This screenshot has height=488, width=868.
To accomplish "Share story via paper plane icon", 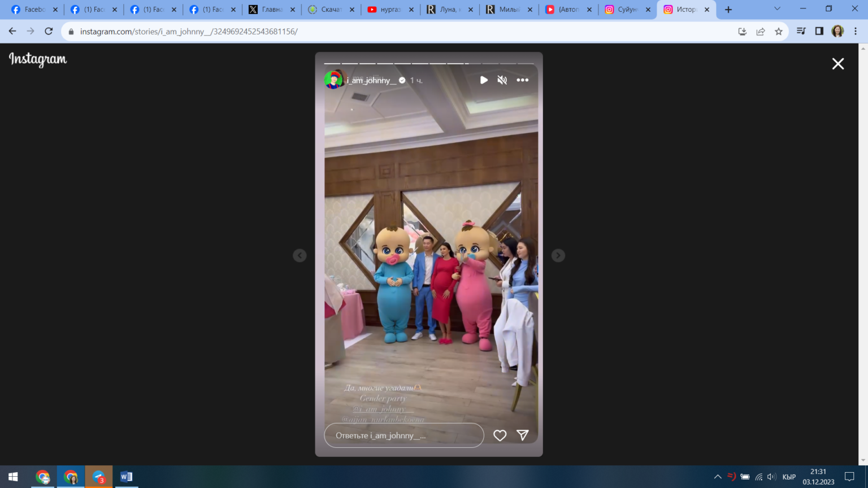I will (523, 435).
